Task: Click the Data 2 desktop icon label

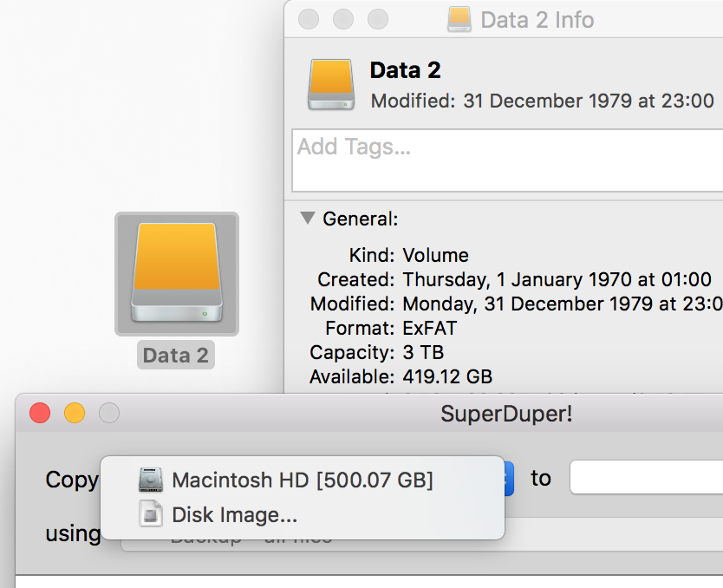Action: tap(176, 355)
